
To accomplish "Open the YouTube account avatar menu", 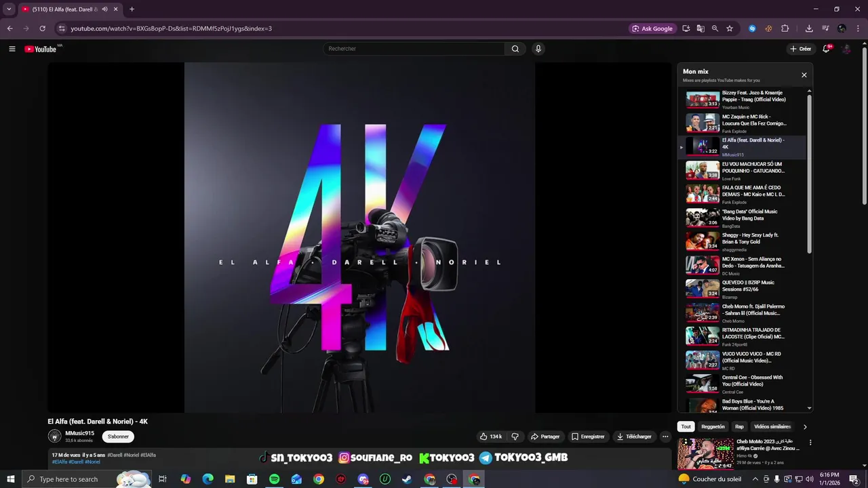I will (x=846, y=49).
